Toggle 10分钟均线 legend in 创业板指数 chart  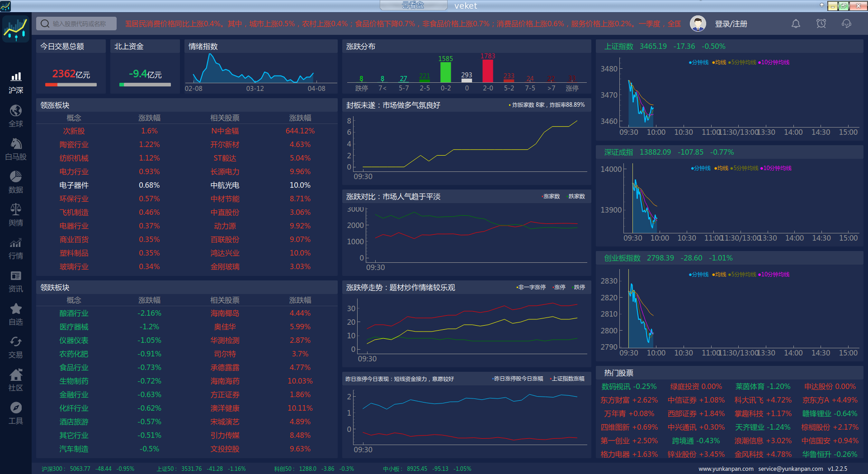pyautogui.click(x=774, y=275)
